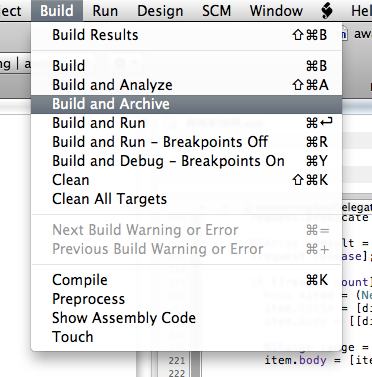Choose the Clean command

[x=187, y=180]
